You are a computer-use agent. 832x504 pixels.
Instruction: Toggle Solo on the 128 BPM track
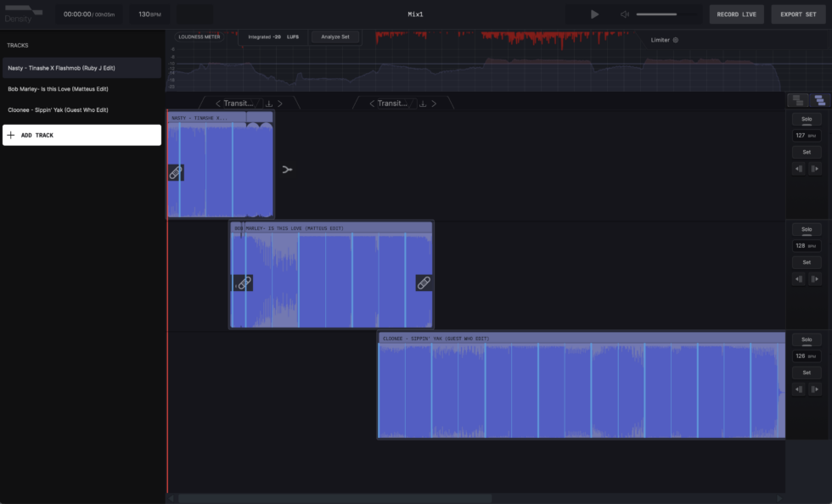point(807,230)
